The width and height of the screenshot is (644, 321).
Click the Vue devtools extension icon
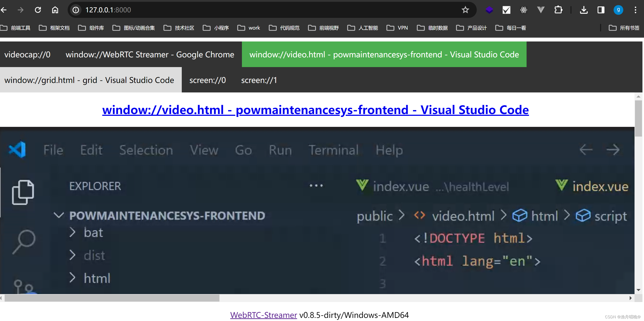point(541,10)
